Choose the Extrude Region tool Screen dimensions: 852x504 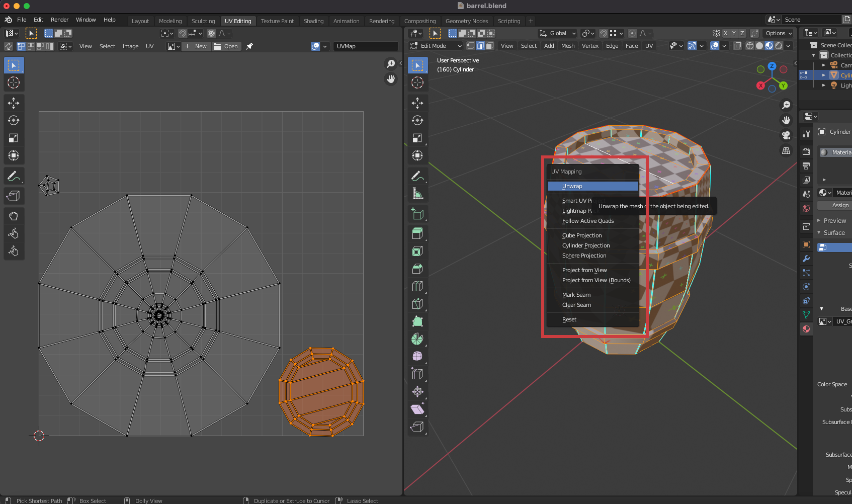[x=417, y=233]
